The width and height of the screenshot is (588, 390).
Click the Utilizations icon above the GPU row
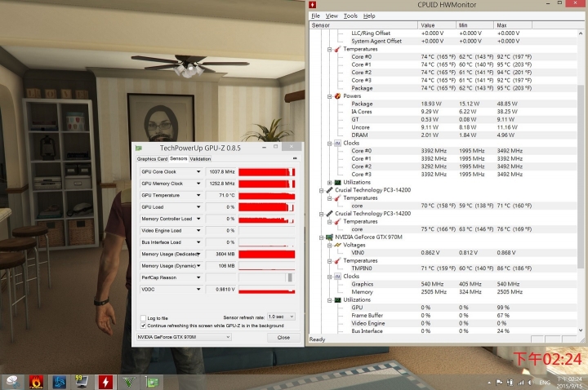tap(337, 300)
